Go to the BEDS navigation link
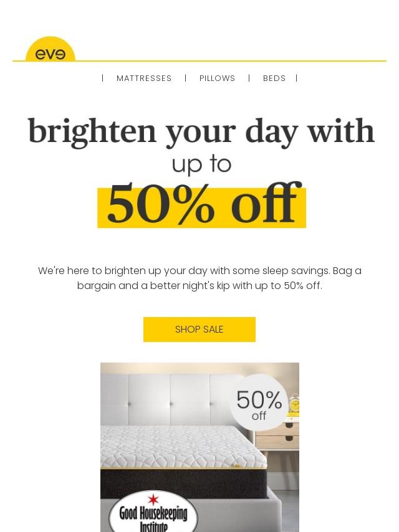The height and width of the screenshot is (532, 399). (x=274, y=78)
